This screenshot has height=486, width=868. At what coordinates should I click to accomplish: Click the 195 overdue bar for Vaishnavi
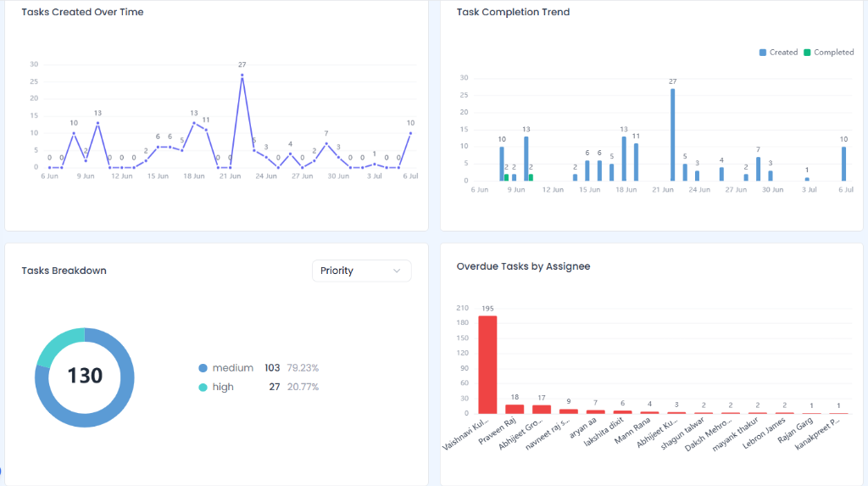tap(487, 365)
